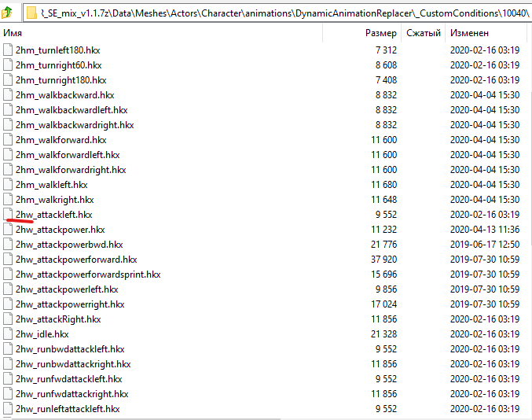
Task: Select file icon of 2hw_attackpowerright.hkx
Action: 8,304
